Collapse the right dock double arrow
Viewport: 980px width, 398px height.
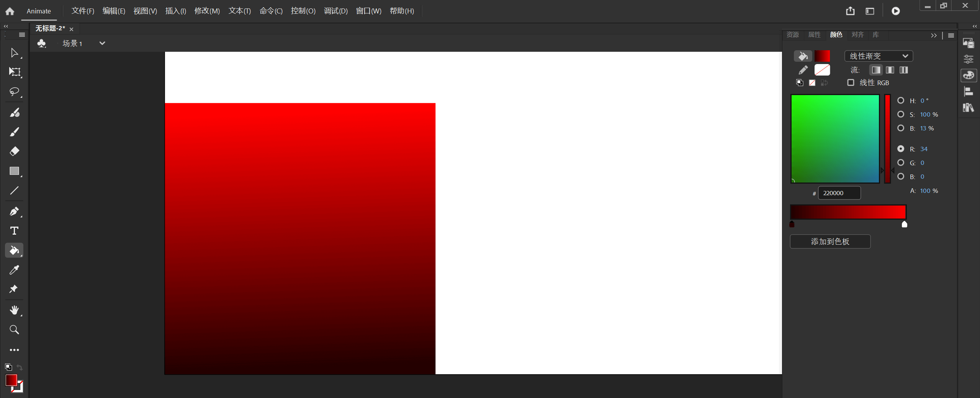[975, 26]
